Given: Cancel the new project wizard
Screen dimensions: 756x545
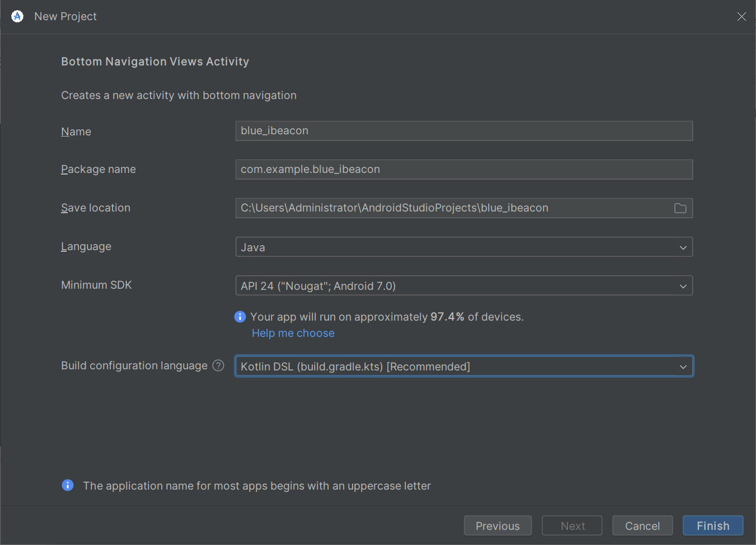Looking at the screenshot, I should (642, 526).
